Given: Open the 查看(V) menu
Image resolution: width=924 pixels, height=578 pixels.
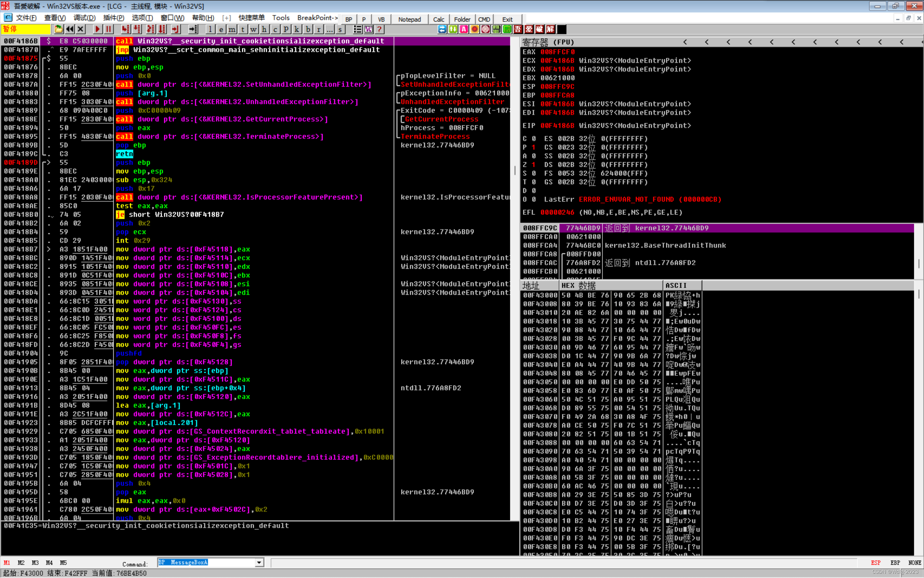Looking at the screenshot, I should [x=55, y=18].
